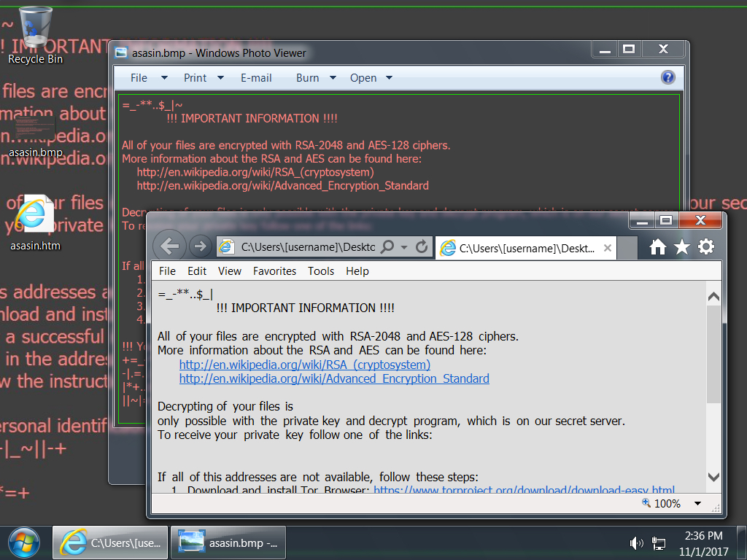Expand the Burn dropdown in Photo Viewer
Viewport: 747px width, 560px height.
(333, 77)
